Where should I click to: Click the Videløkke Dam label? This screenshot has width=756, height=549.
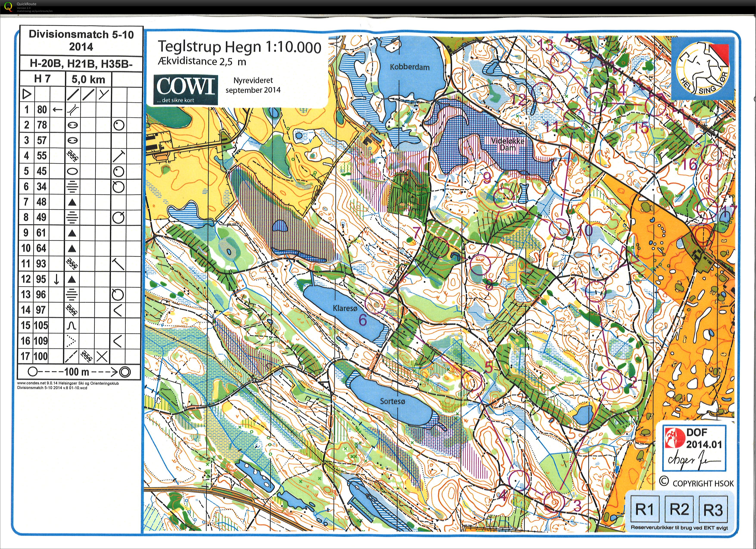pyautogui.click(x=508, y=144)
